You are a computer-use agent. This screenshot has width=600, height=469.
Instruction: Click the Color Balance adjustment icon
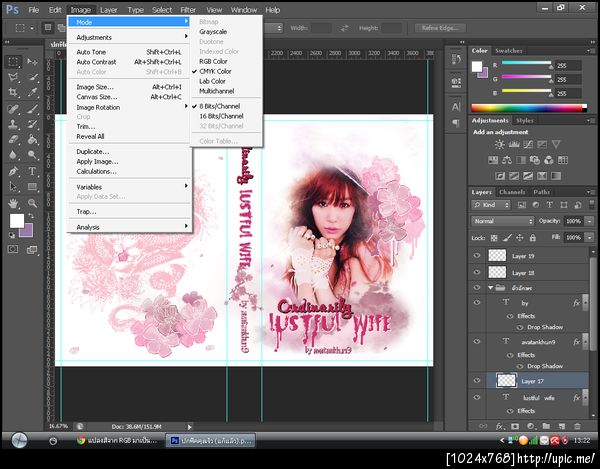[507, 160]
